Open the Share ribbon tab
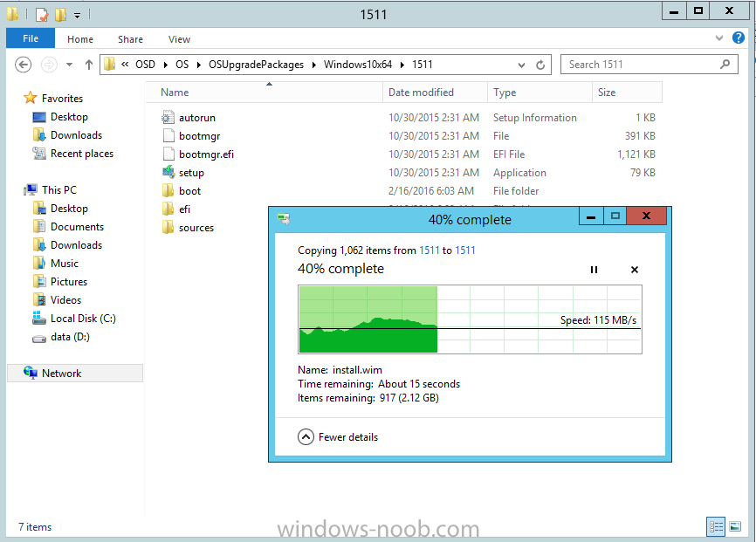Viewport: 756px width, 542px height. [130, 39]
